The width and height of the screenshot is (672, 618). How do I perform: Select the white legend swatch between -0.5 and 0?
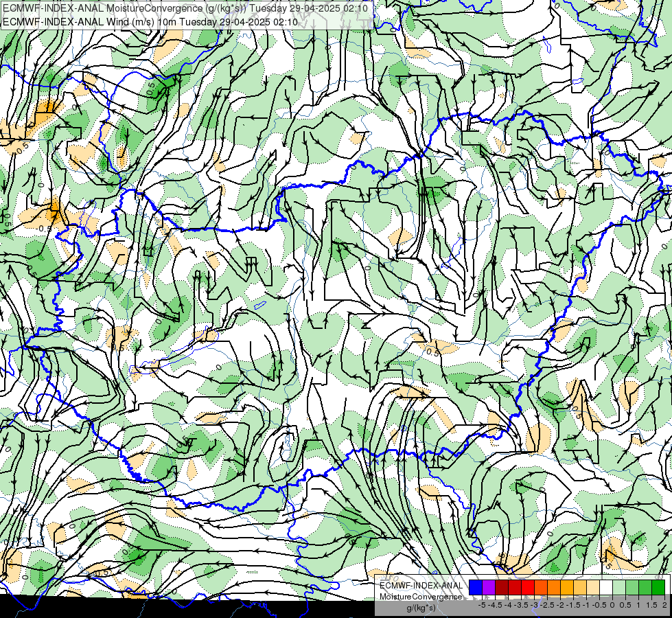point(606,588)
